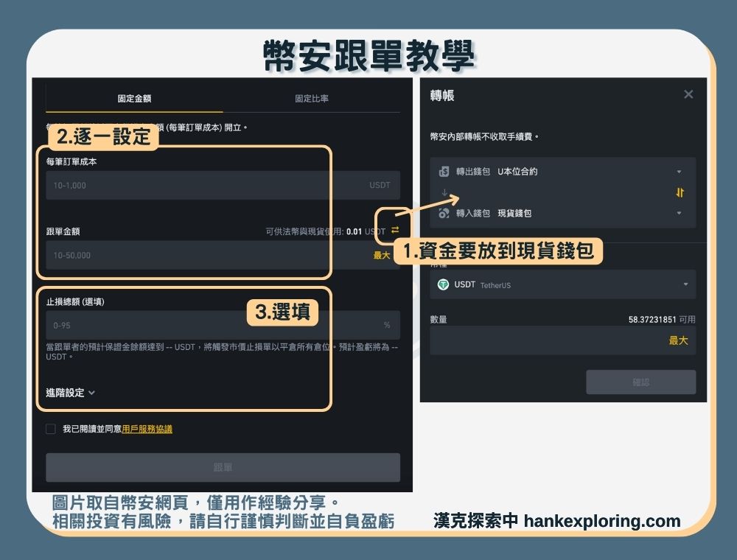Click the 跟單金額 label
Image resolution: width=737 pixels, height=560 pixels.
63,231
